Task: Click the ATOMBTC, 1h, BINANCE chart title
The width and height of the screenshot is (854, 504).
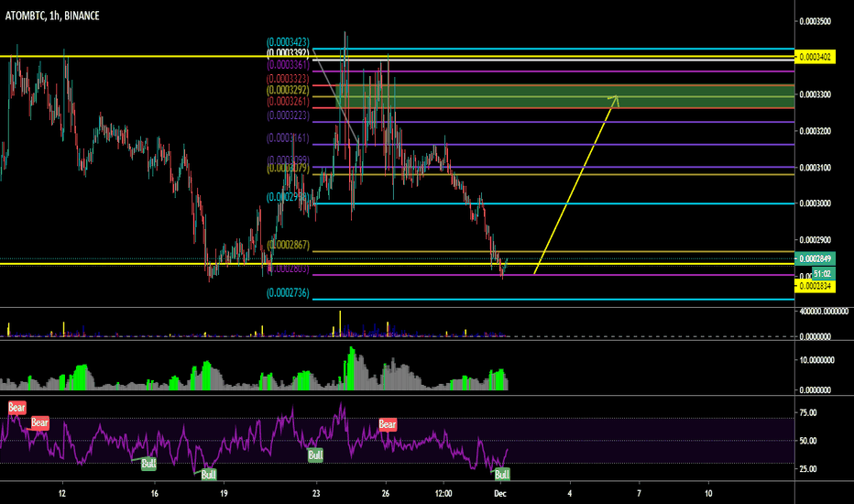Action: [52, 16]
